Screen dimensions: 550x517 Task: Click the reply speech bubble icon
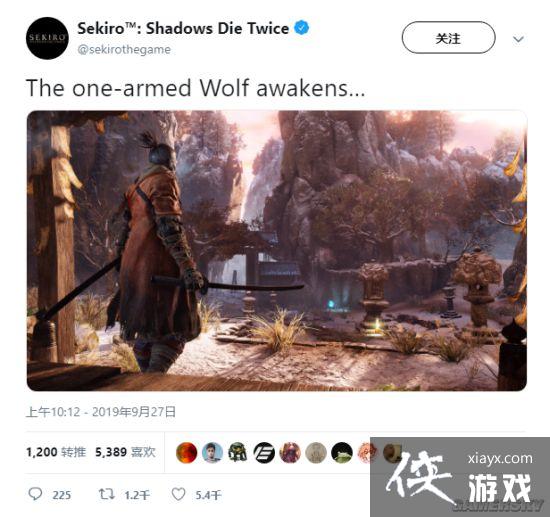(x=35, y=494)
